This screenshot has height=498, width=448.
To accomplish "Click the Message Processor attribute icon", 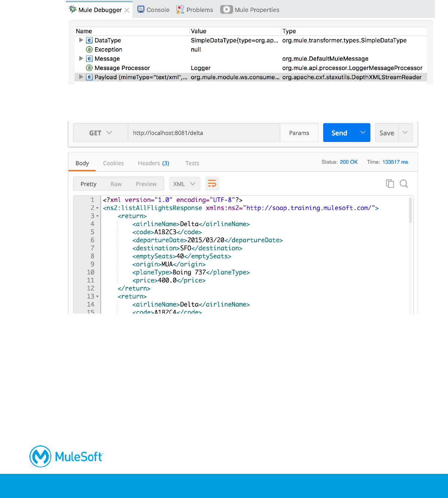I will [x=89, y=68].
